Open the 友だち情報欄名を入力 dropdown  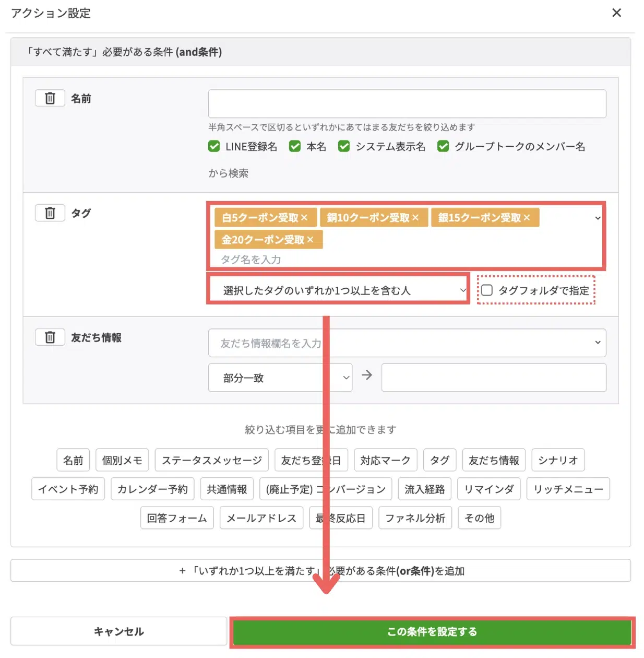(x=407, y=343)
